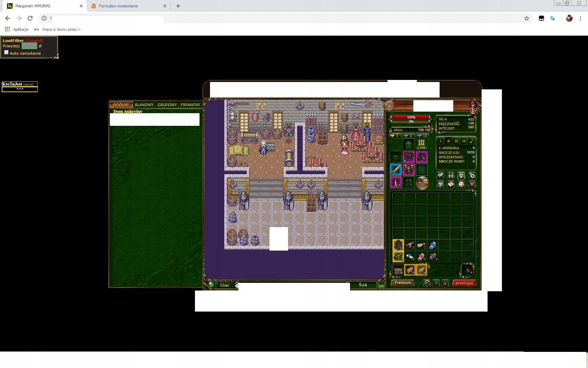Open the clan shield icon
The image size is (588, 368).
click(461, 176)
